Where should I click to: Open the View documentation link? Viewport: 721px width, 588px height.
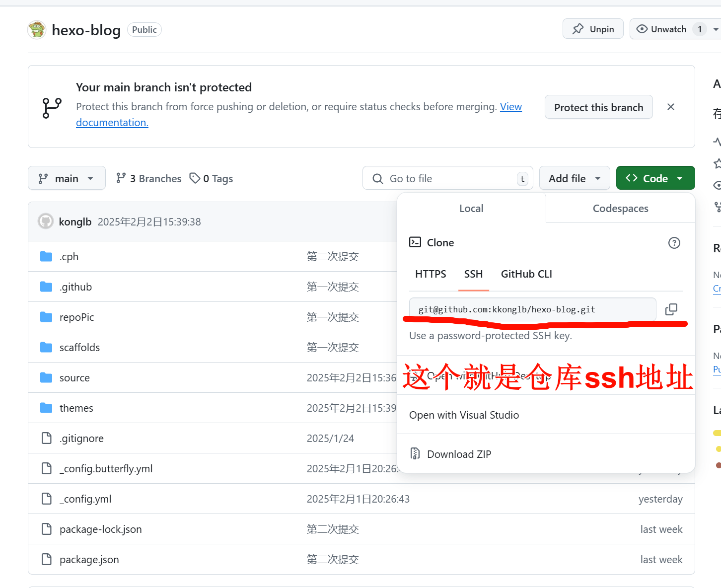pyautogui.click(x=510, y=107)
